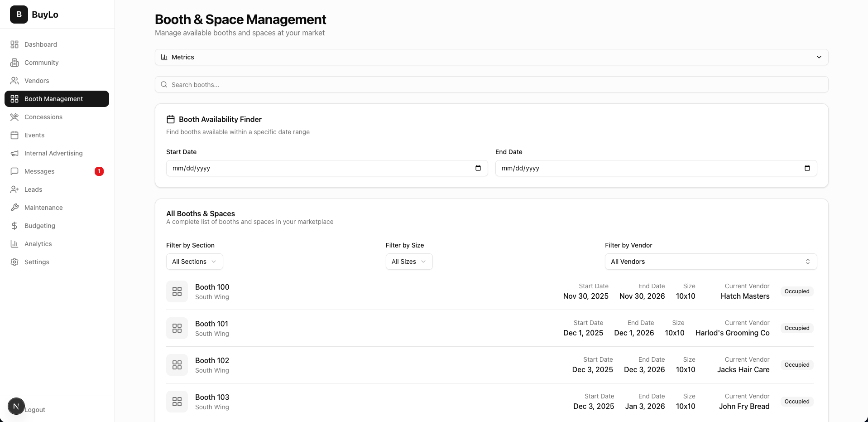The image size is (868, 422).
Task: Navigate to Internal Advertising
Action: click(x=53, y=153)
